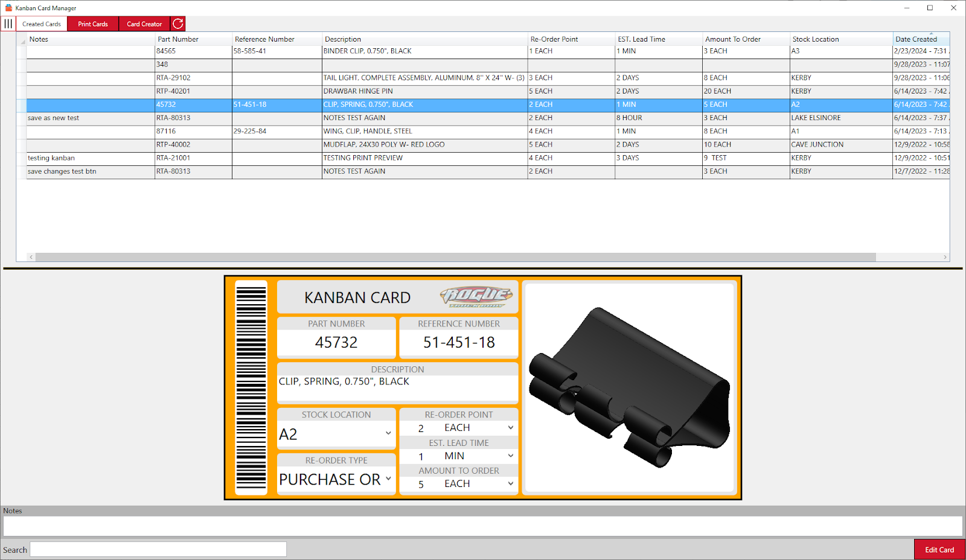Sort by the Date Created column header

[916, 39]
